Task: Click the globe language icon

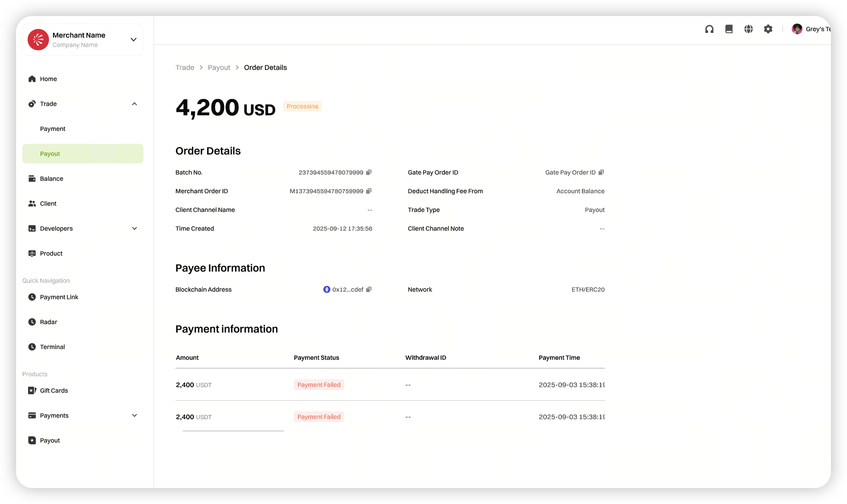Action: [x=749, y=29]
